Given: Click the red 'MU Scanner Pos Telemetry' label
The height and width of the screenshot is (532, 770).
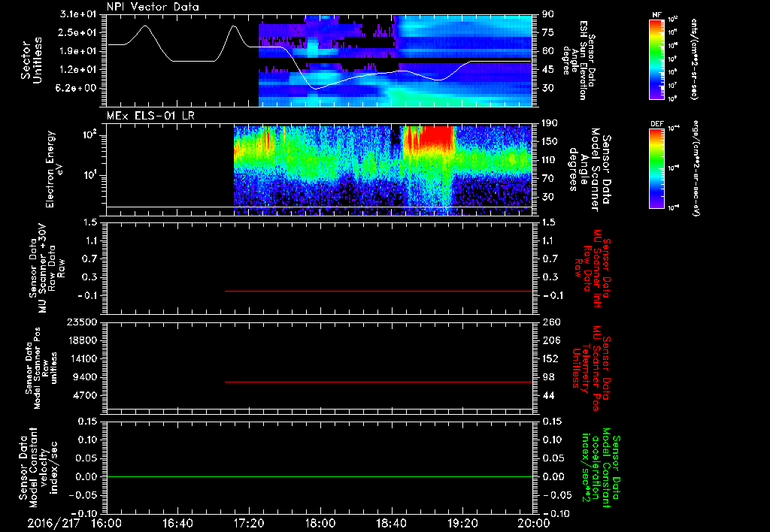Looking at the screenshot, I should (x=593, y=368).
